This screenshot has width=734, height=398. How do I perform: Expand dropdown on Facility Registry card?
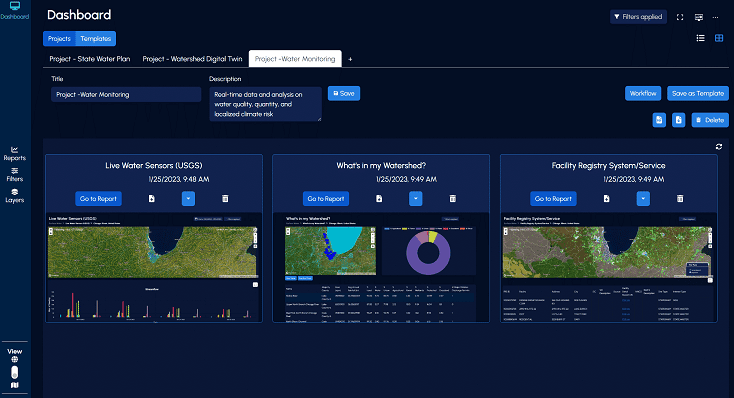(643, 199)
